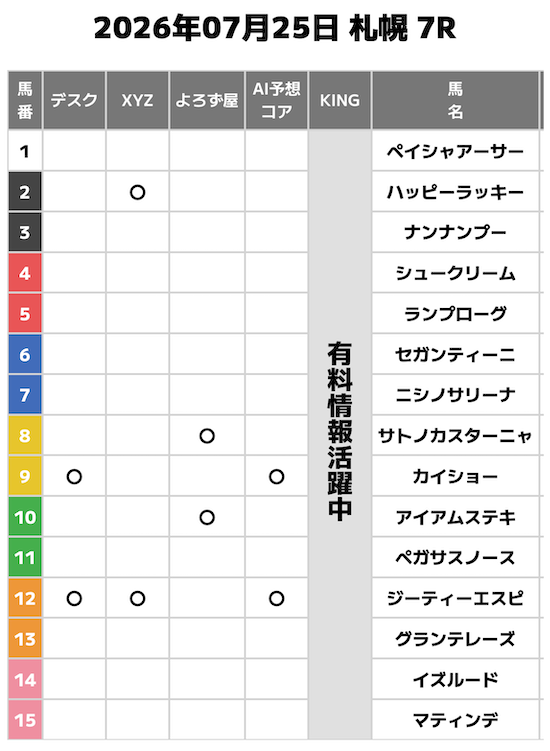Click the pink horse number 15 cell
Screen dimensions: 550x751
point(25,720)
